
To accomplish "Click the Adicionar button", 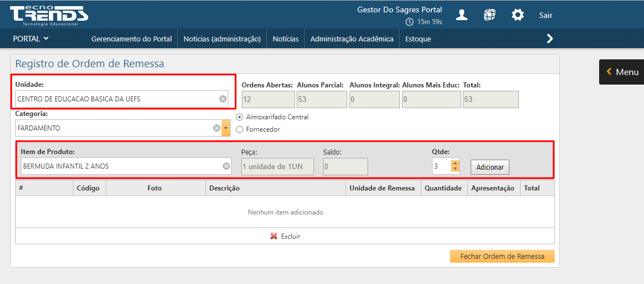I will click(490, 167).
